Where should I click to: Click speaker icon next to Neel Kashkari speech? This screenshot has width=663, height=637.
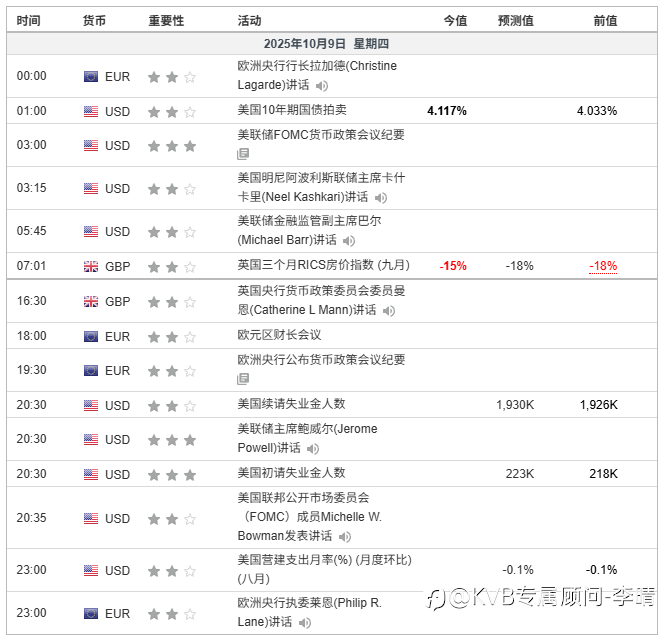[381, 197]
